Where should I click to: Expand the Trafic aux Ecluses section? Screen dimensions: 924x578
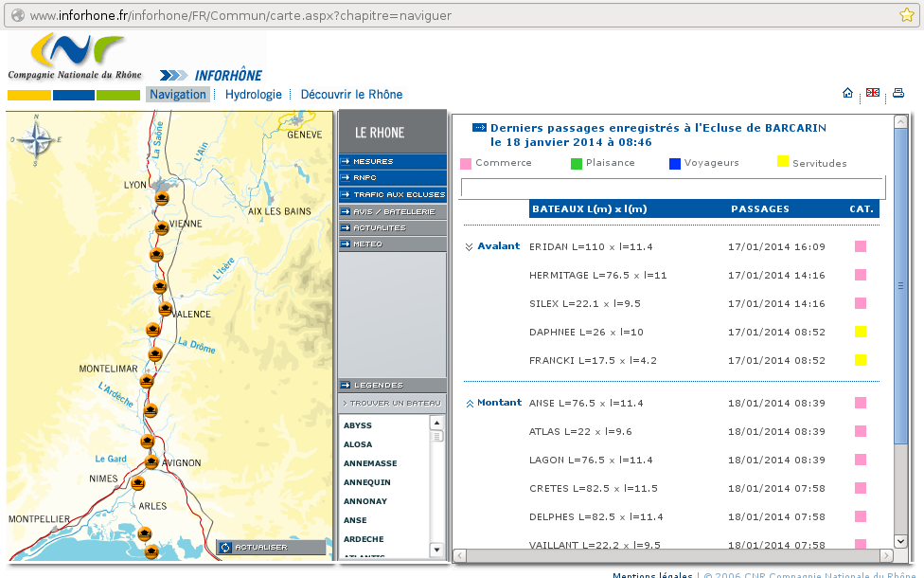(392, 194)
